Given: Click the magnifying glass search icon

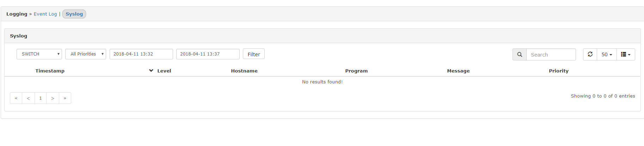Looking at the screenshot, I should (520, 54).
